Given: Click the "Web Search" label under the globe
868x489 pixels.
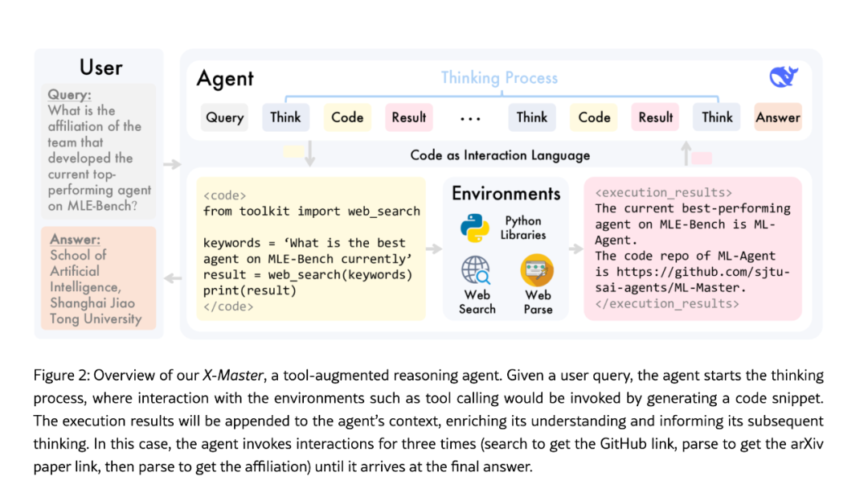Looking at the screenshot, I should pyautogui.click(x=477, y=302).
